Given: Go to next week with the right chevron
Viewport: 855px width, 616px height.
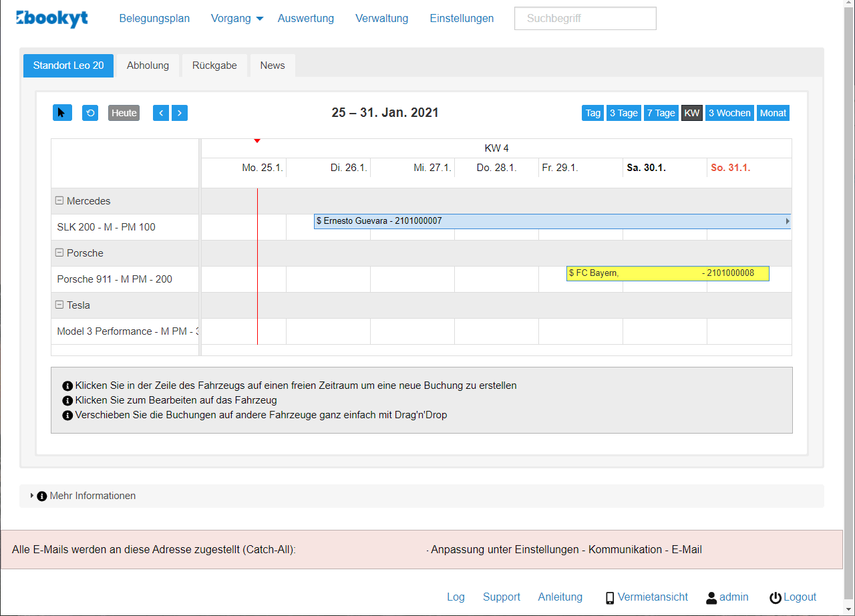Looking at the screenshot, I should [180, 112].
